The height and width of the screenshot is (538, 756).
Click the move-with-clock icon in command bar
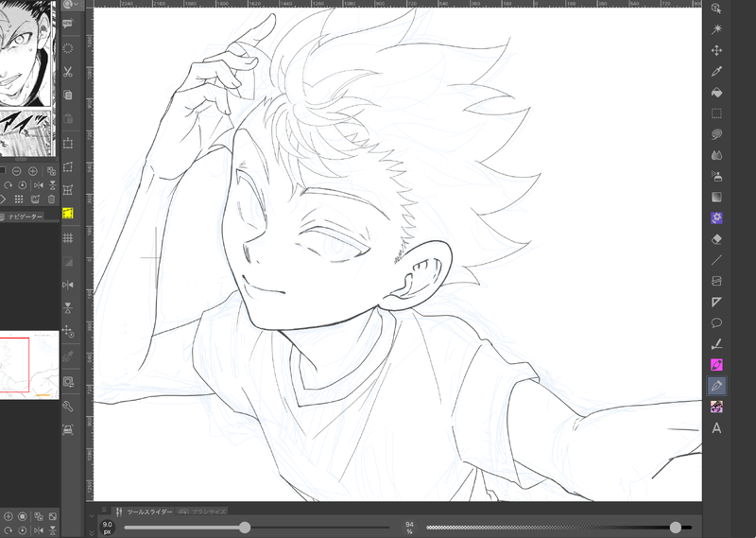(68, 332)
